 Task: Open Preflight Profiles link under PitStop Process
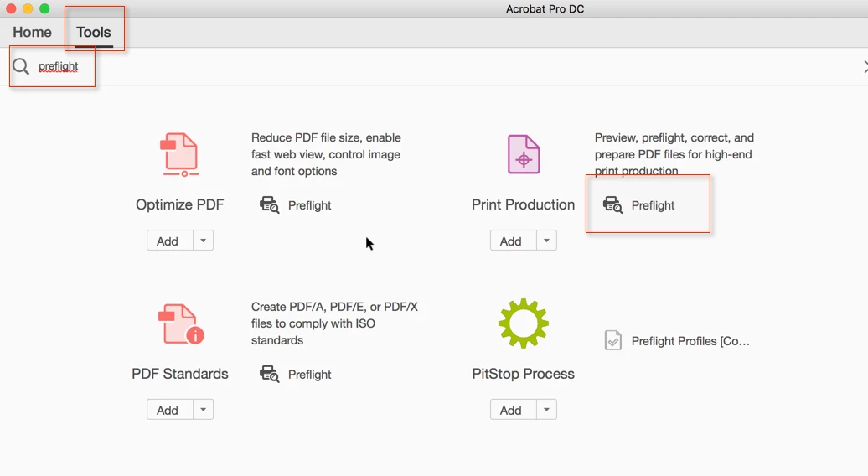click(x=690, y=341)
